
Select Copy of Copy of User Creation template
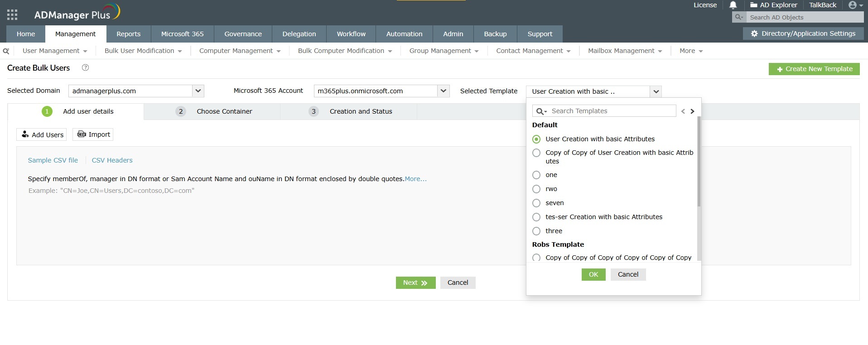click(x=536, y=153)
